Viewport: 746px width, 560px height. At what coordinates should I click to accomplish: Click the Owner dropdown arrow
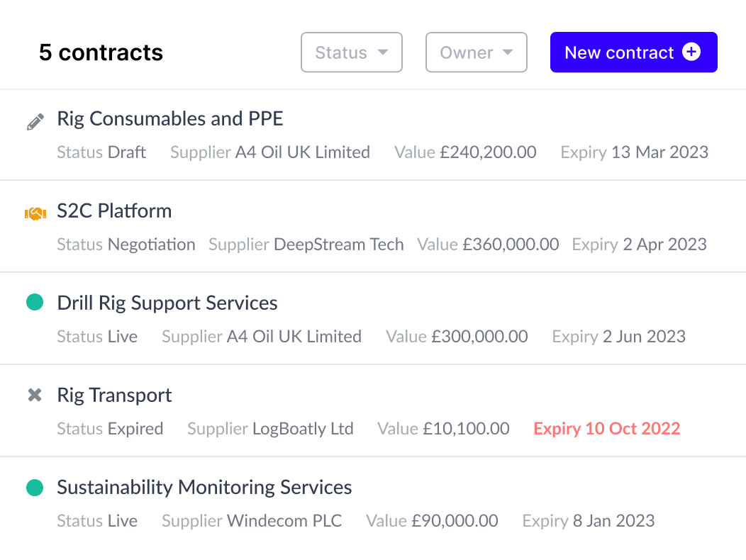[508, 52]
